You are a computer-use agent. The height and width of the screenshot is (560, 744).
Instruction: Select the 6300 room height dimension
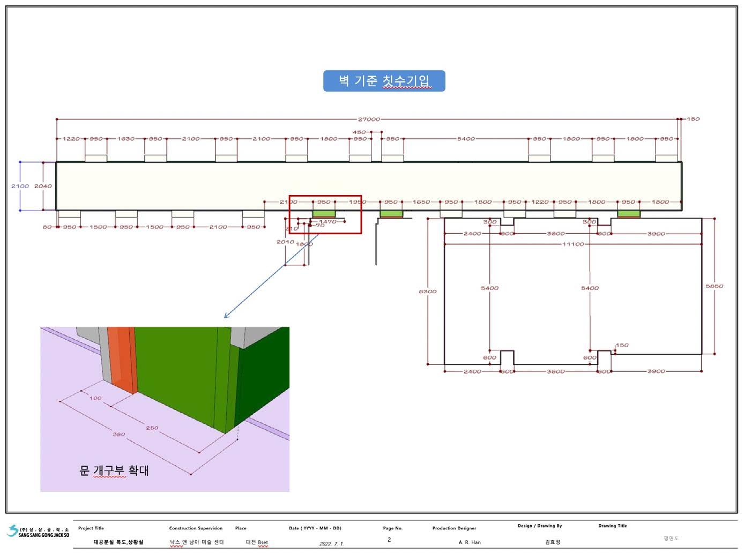(428, 292)
